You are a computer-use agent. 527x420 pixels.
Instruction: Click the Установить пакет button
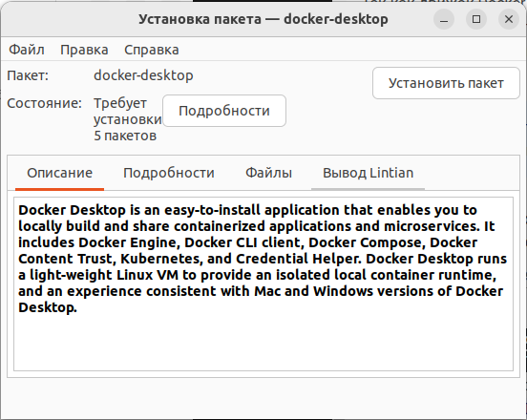pyautogui.click(x=446, y=83)
